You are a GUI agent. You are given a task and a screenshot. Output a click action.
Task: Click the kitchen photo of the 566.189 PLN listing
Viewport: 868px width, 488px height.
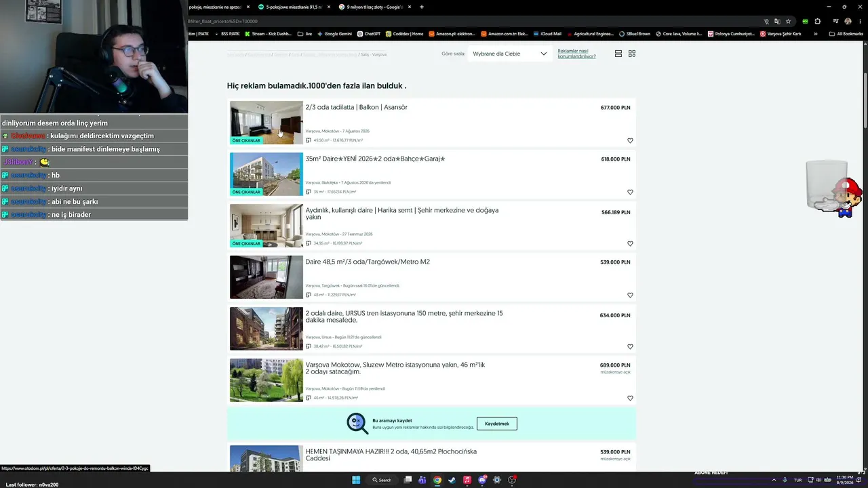coord(267,226)
